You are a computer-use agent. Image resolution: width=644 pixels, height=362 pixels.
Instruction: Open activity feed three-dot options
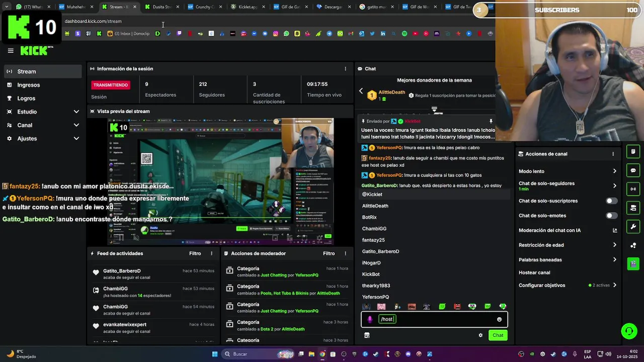click(211, 253)
